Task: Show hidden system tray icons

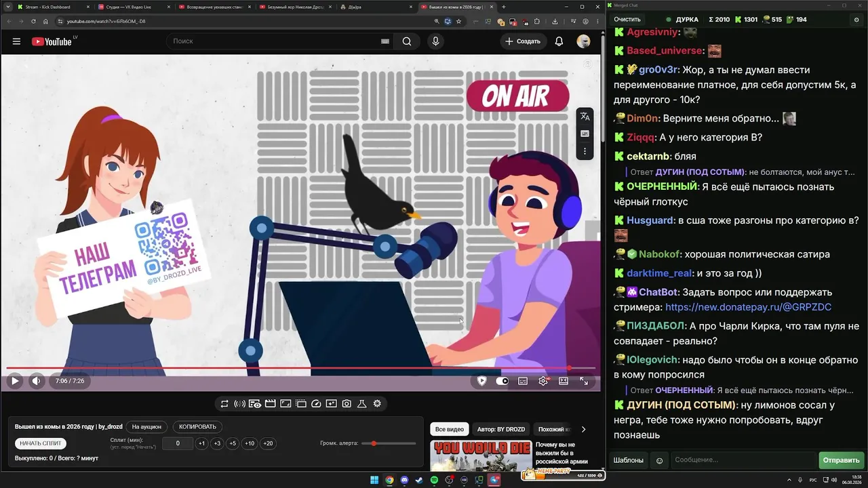Action: coord(791,480)
